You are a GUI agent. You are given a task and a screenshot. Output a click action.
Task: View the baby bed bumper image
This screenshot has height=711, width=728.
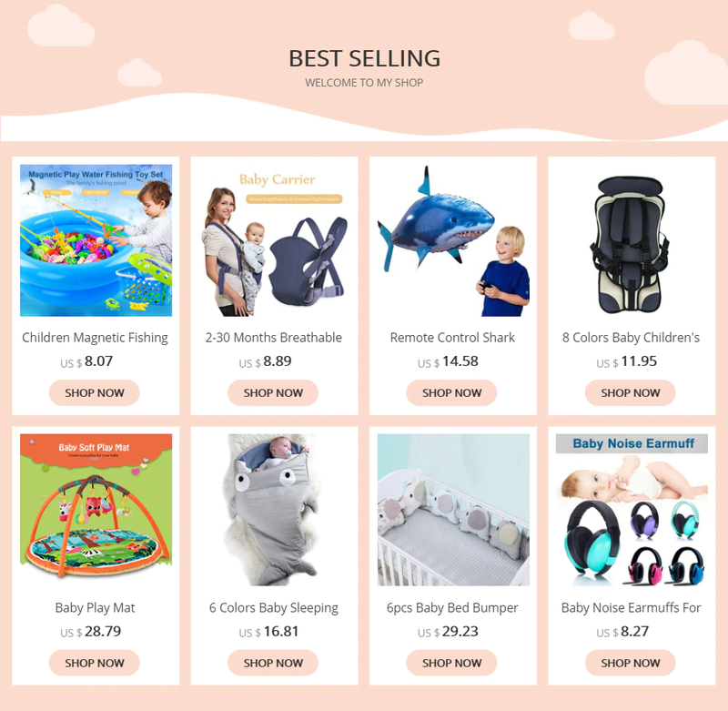click(453, 510)
